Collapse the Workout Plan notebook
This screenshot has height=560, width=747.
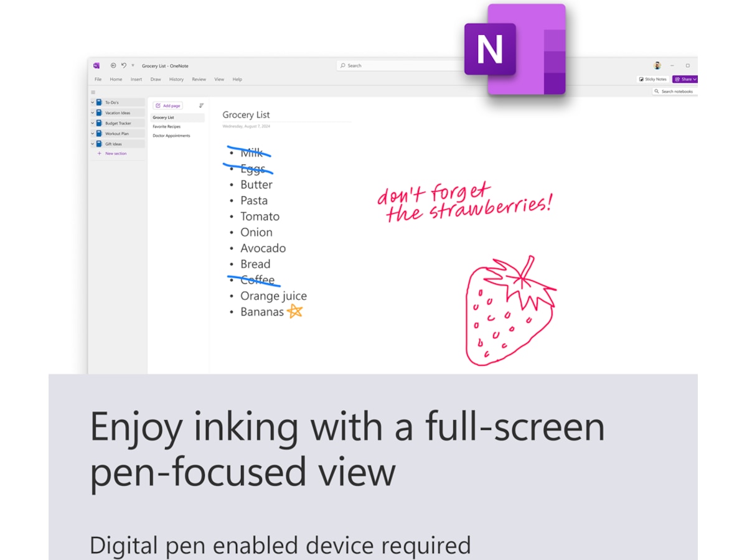tap(92, 134)
